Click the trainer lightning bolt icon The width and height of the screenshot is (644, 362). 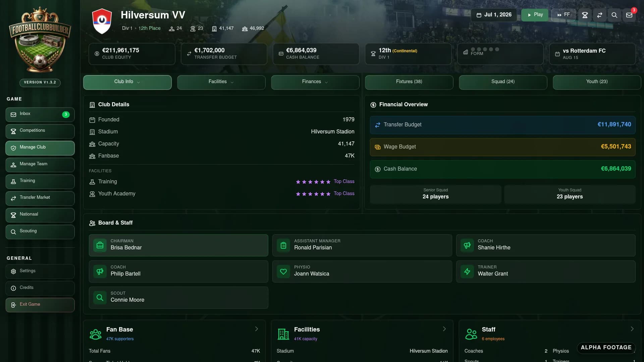pyautogui.click(x=467, y=271)
